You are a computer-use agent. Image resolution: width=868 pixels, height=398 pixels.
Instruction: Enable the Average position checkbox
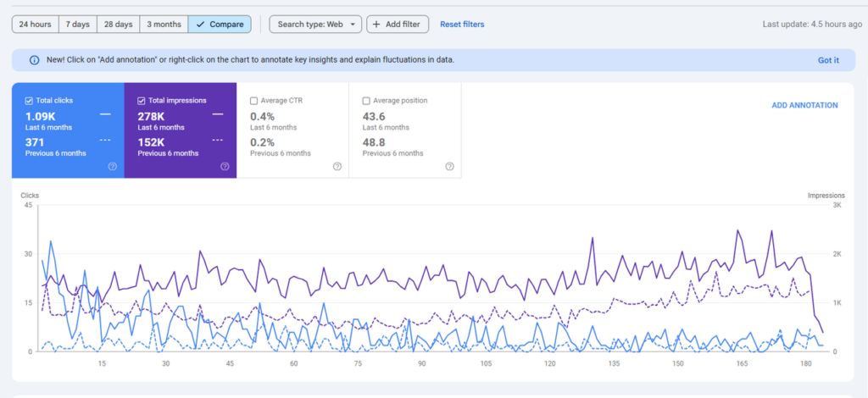pos(366,101)
